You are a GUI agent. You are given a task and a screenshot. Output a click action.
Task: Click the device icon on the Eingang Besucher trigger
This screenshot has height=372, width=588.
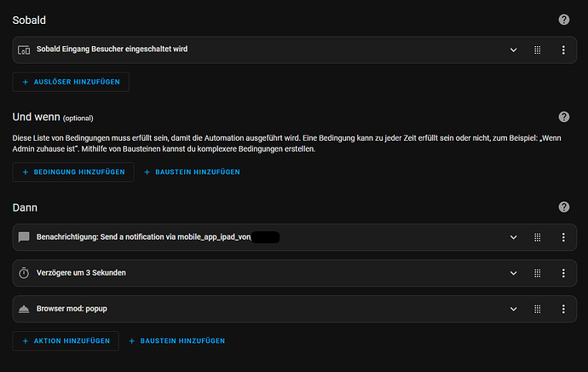(x=24, y=50)
